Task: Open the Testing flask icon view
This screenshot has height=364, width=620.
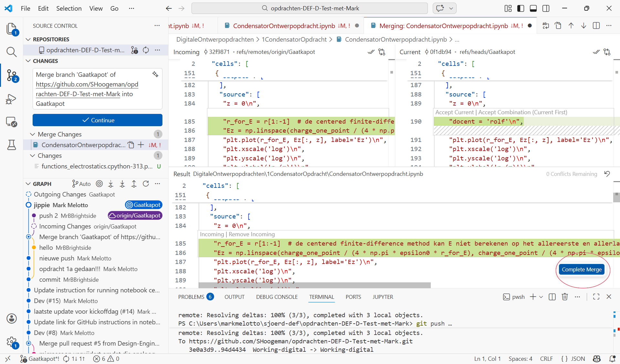Action: coord(12,145)
